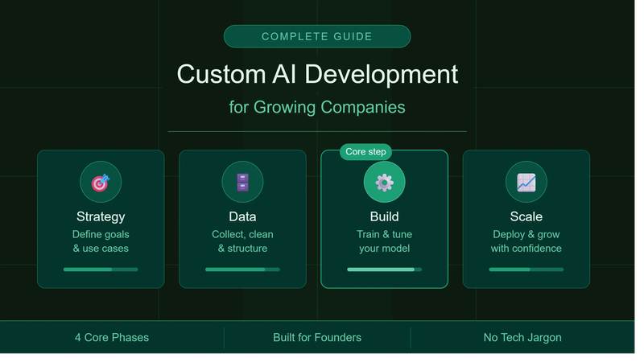
Task: Click the Train & tune your model text
Action: (x=384, y=241)
